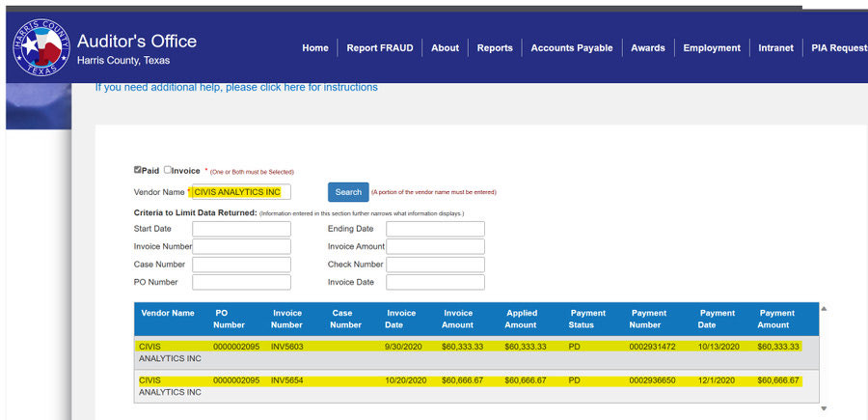Focus the Start Date field
The height and width of the screenshot is (420, 868).
click(241, 229)
